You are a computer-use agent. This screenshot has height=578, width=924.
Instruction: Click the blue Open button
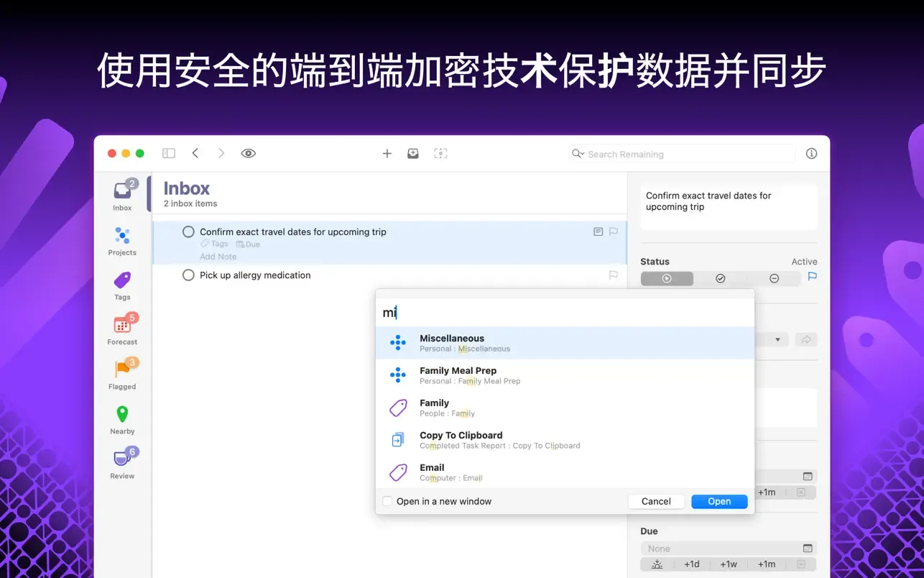click(x=719, y=502)
